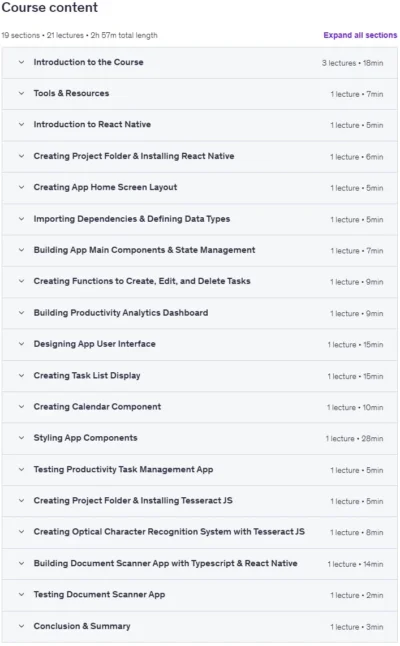
Task: Expand Building Productivity Analytics Dashboard section
Action: [199, 313]
